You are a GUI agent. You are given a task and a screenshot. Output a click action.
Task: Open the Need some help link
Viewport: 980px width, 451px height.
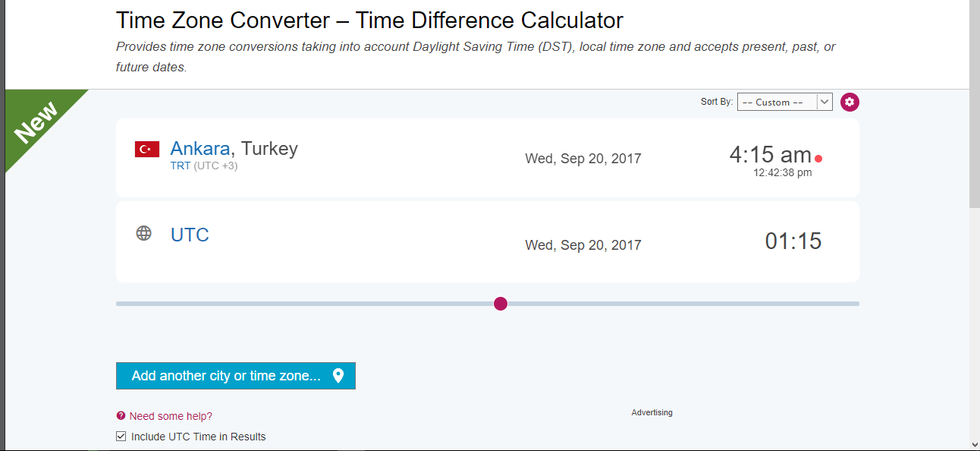[171, 416]
